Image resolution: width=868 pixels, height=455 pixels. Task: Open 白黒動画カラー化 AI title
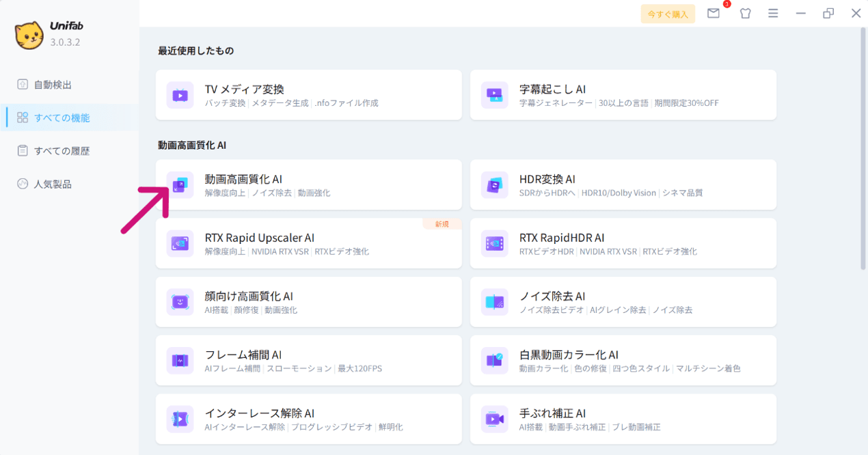click(x=569, y=355)
